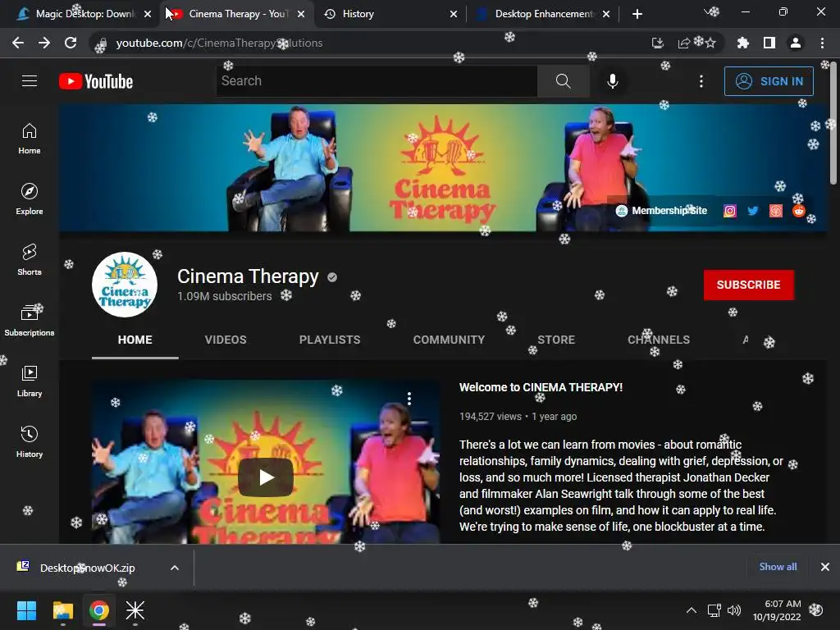The height and width of the screenshot is (630, 840).
Task: Close the History browser tab
Action: pyautogui.click(x=454, y=14)
